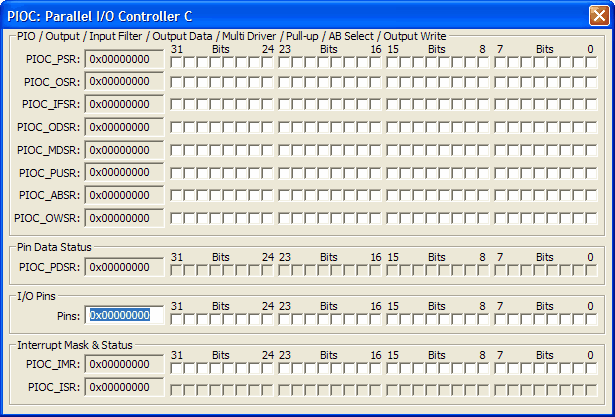Check bit 7 in the PIOC_IMR row
Image resolution: width=615 pixels, height=417 pixels.
point(500,368)
